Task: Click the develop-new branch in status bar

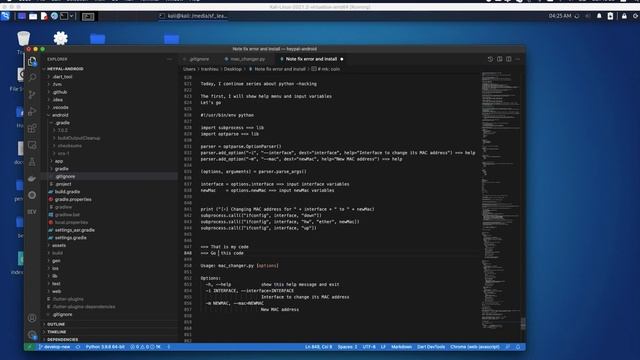Action: click(54, 347)
